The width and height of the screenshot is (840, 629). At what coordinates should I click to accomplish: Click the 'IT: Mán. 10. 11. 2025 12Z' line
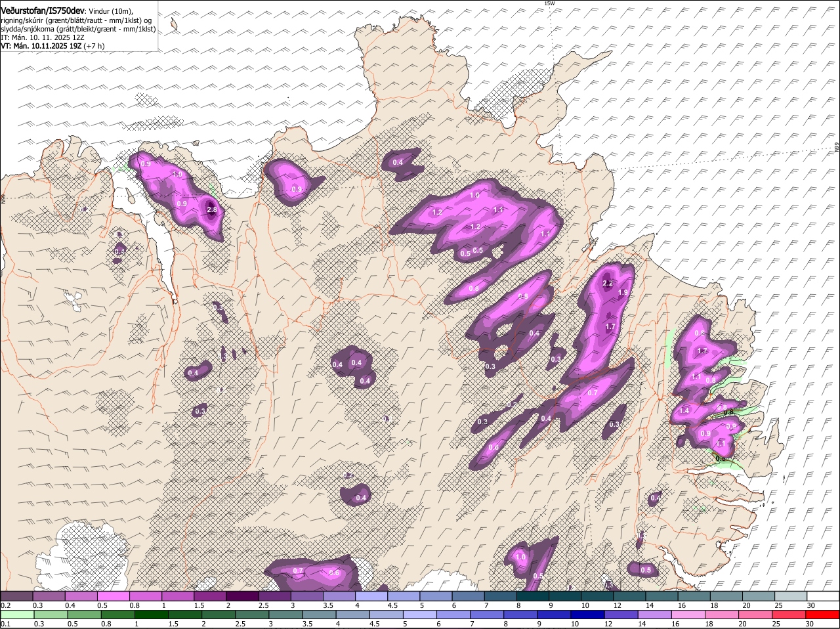[43, 37]
